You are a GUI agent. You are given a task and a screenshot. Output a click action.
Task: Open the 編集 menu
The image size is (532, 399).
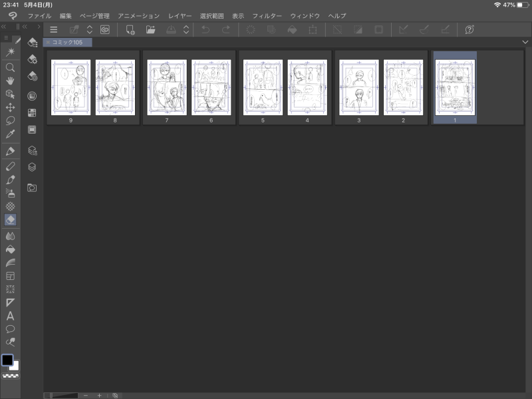click(65, 16)
